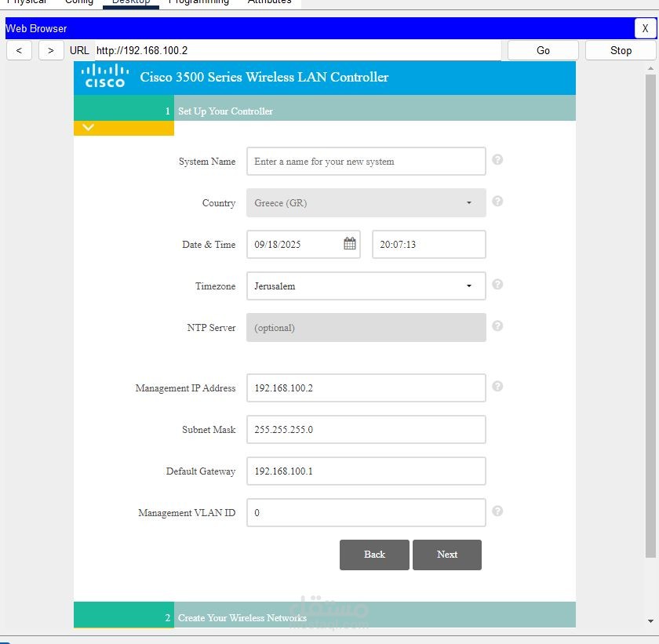659x644 pixels.
Task: Switch to the Attributes tab
Action: click(x=269, y=2)
